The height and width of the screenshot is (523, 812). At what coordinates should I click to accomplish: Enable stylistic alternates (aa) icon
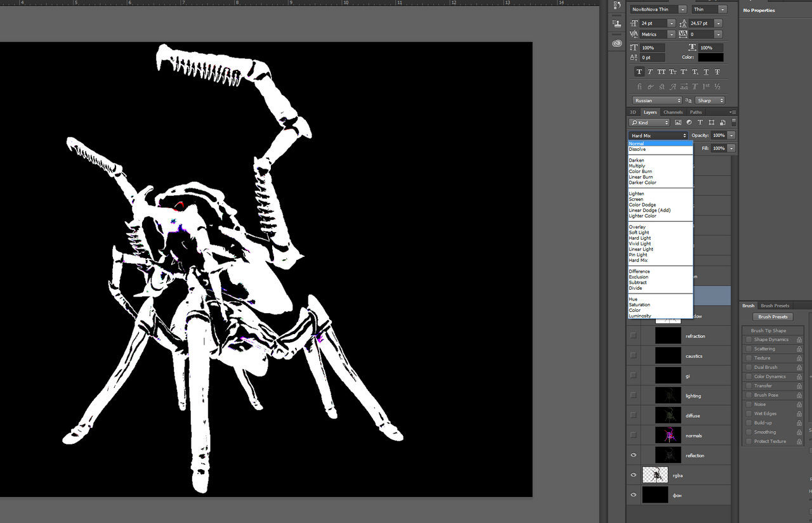(684, 87)
